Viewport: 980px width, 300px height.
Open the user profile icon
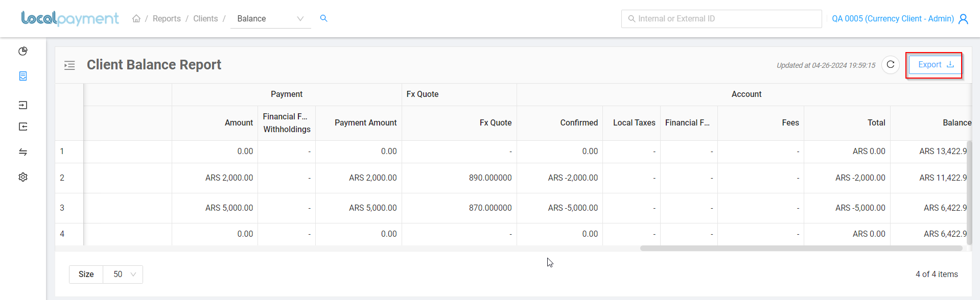pyautogui.click(x=963, y=19)
